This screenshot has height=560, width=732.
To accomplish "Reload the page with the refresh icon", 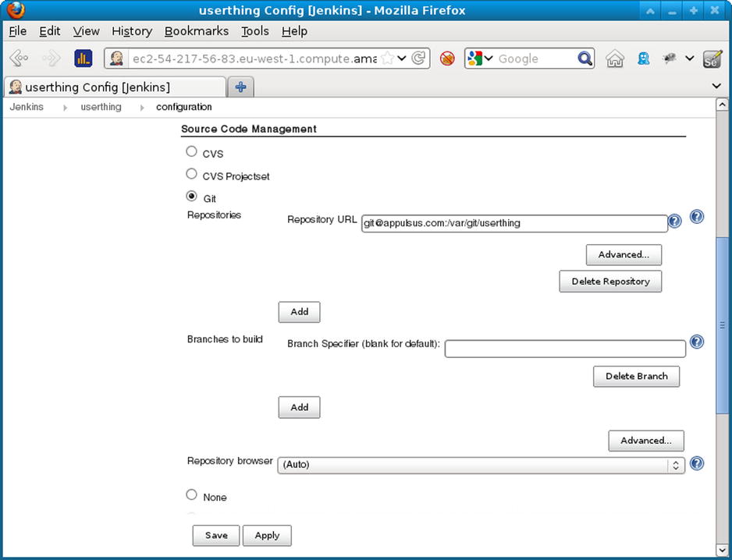I will [x=419, y=58].
